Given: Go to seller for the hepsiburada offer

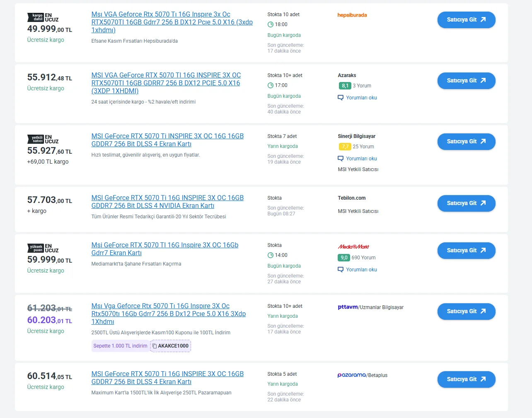Looking at the screenshot, I should click(467, 20).
